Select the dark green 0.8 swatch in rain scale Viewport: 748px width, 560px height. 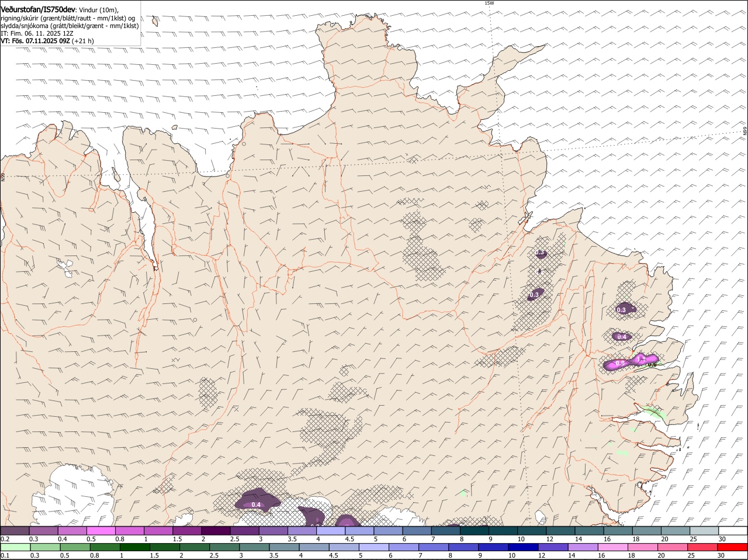click(x=105, y=547)
